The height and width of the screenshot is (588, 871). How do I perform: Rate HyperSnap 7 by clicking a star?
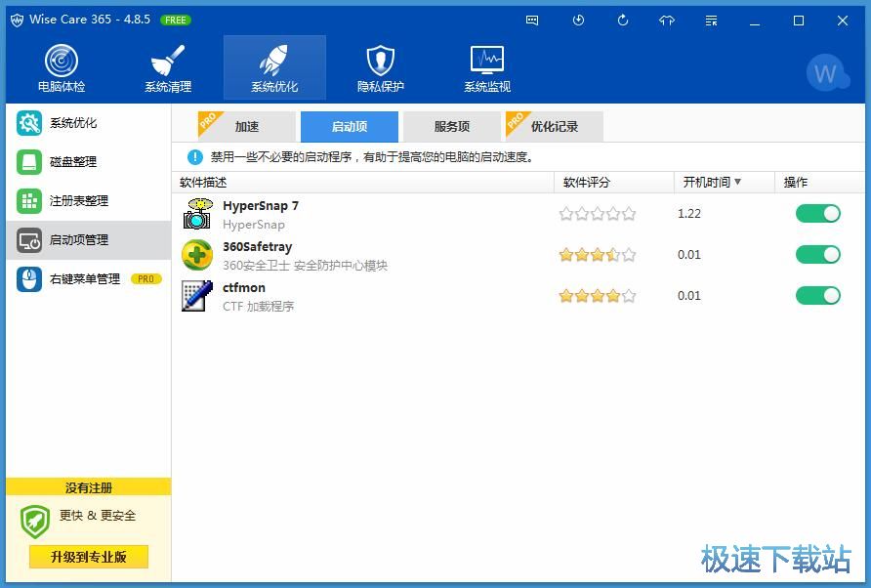tap(597, 213)
